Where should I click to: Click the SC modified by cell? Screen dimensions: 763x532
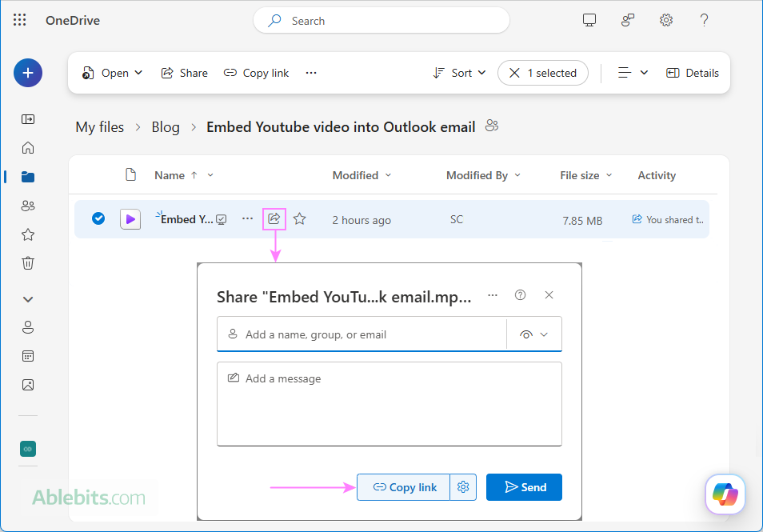(x=457, y=219)
